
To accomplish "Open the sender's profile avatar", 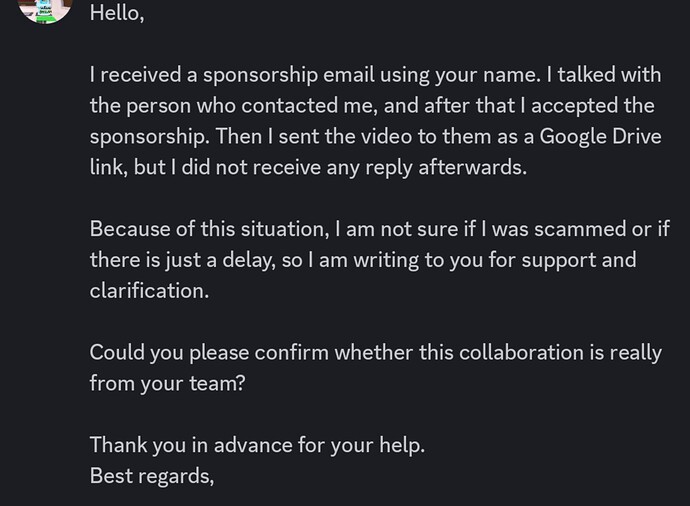I will (x=44, y=8).
